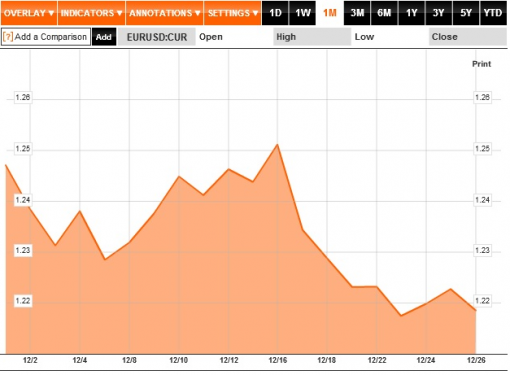Click the left 1.24 price label

tap(23, 200)
